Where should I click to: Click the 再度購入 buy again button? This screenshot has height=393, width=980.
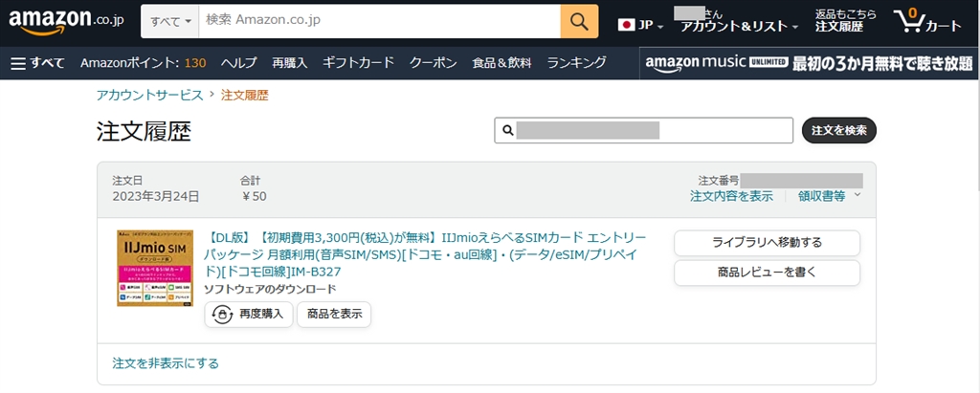click(x=249, y=315)
